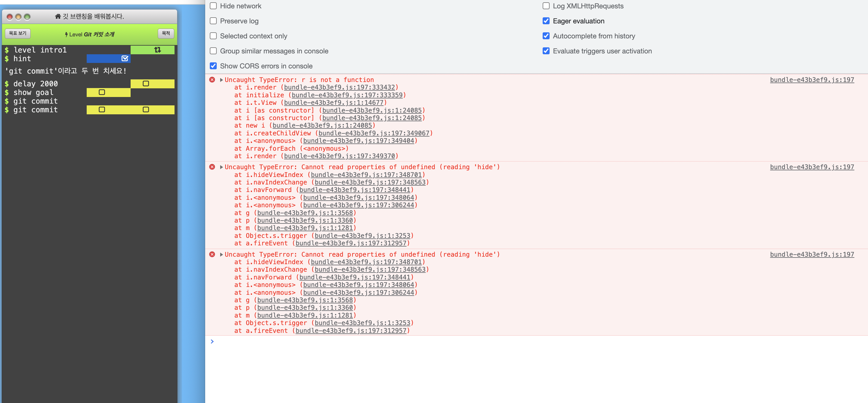Click the red error icon on 'r is not a function'

coord(212,80)
